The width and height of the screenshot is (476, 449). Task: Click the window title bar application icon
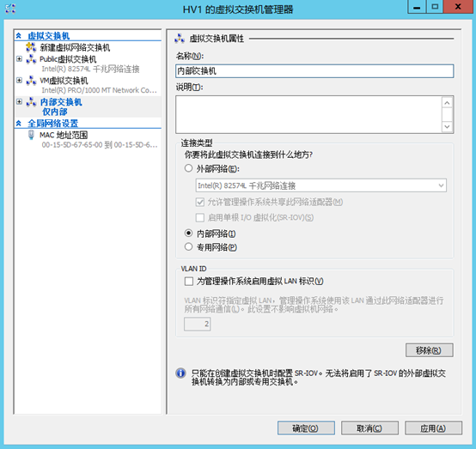[x=10, y=9]
